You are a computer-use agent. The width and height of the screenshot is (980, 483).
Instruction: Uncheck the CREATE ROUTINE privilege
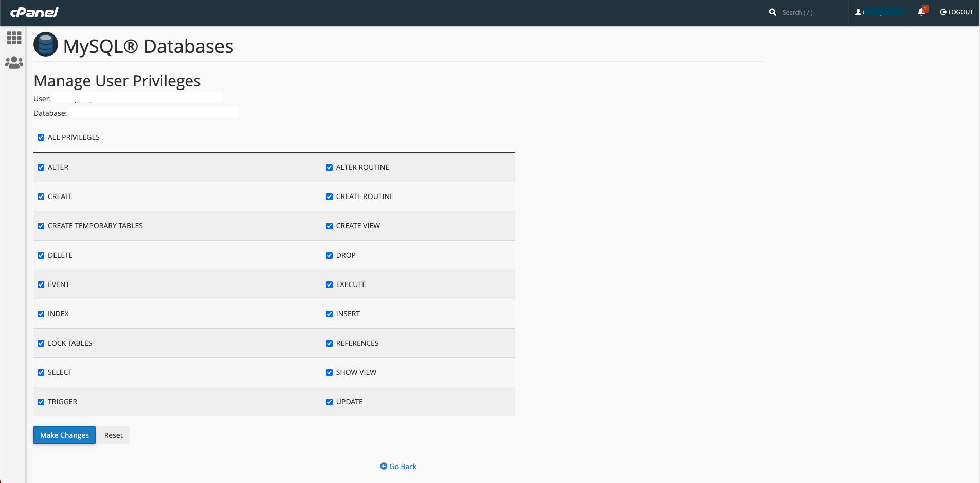point(329,196)
